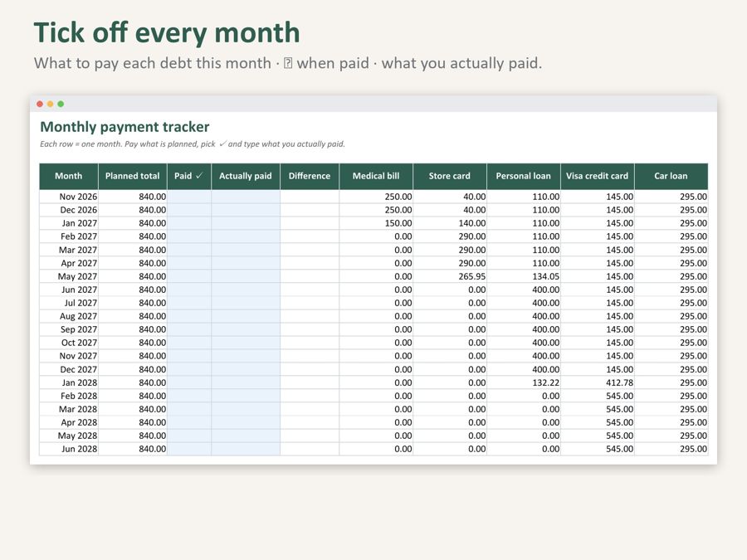Click the 250.00 Medical bill for Nov 2026

point(376,197)
